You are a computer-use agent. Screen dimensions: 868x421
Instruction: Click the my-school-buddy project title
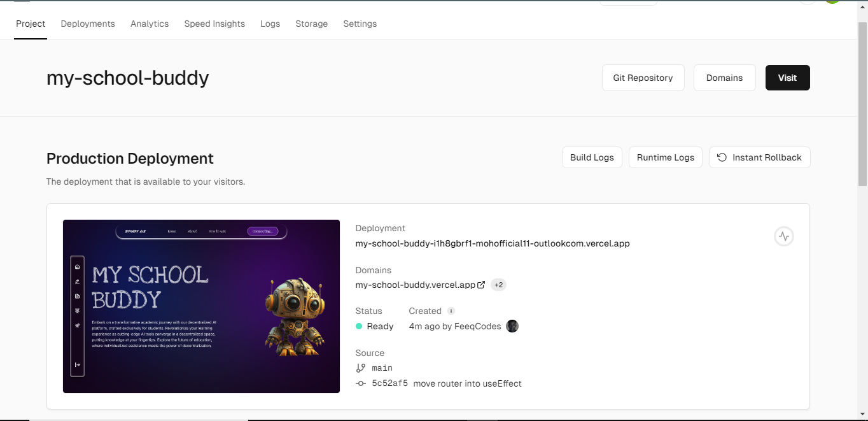coord(128,78)
